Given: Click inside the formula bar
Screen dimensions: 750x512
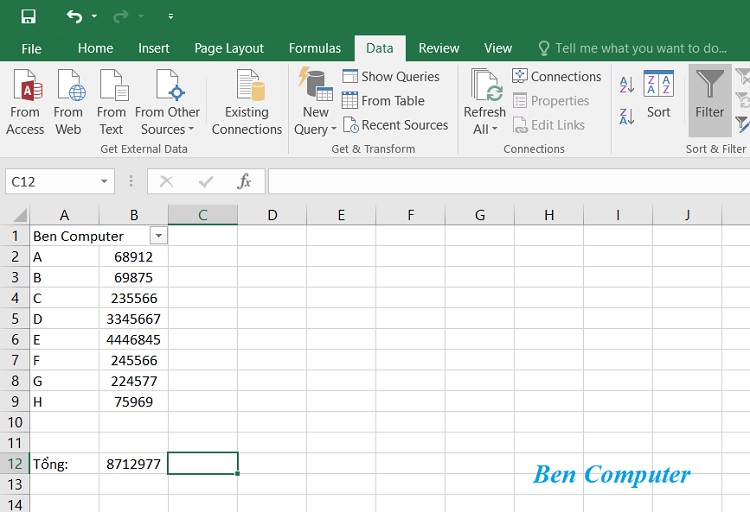Looking at the screenshot, I should click(x=509, y=182).
